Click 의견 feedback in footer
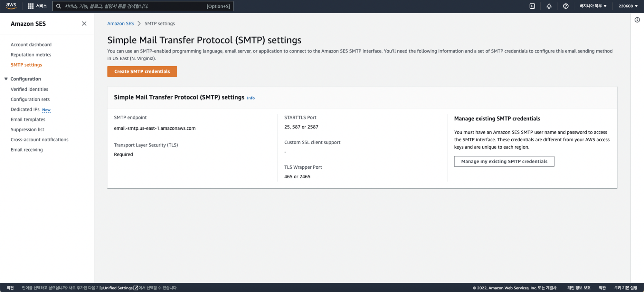 [10, 288]
